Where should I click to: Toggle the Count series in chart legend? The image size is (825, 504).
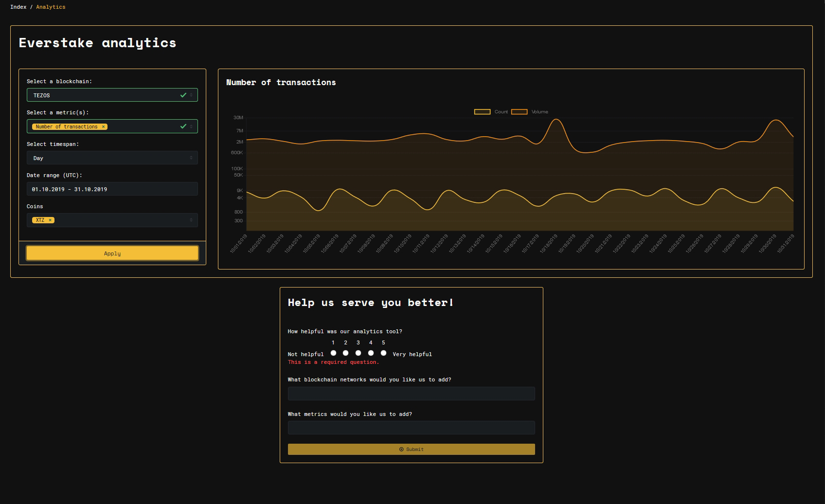pyautogui.click(x=491, y=112)
